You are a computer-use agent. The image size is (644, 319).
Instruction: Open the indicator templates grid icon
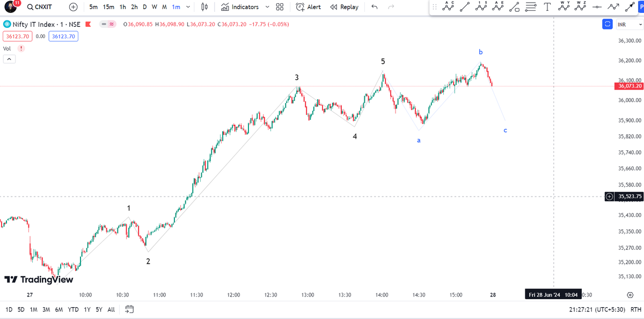coord(280,7)
